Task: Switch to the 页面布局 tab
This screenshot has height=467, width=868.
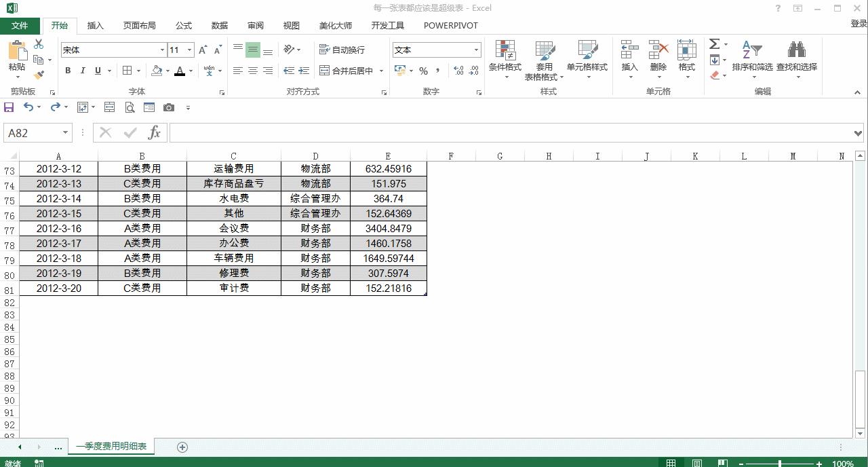Action: tap(140, 25)
